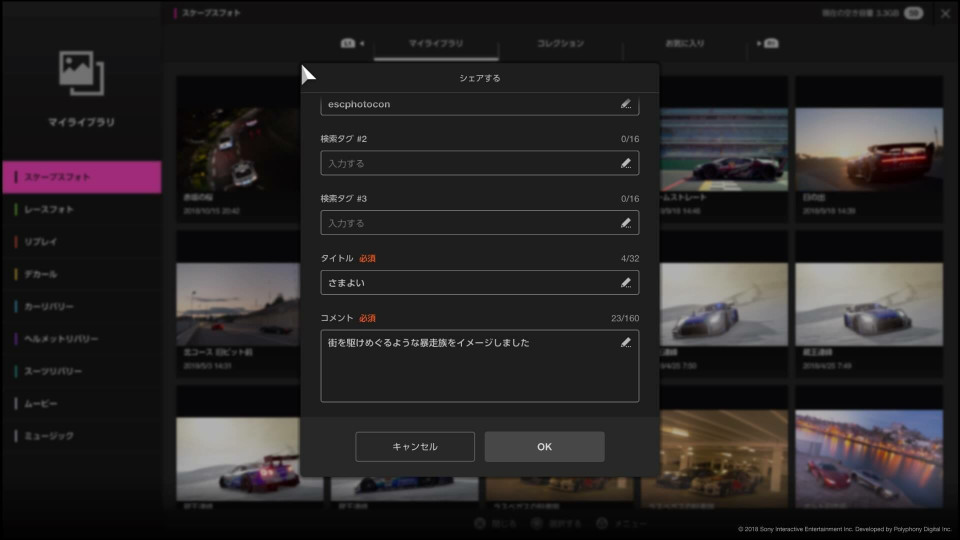Select ミュージック in the sidebar
The height and width of the screenshot is (540, 960).
82,437
